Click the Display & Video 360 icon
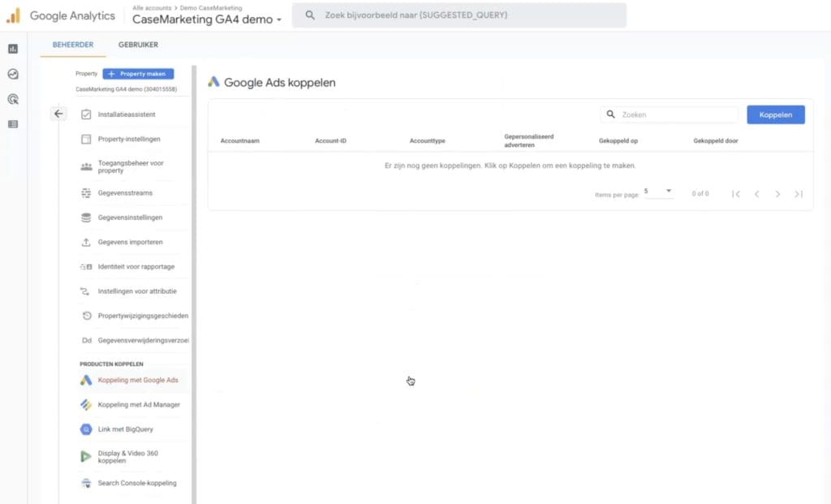The image size is (831, 504). pos(85,456)
